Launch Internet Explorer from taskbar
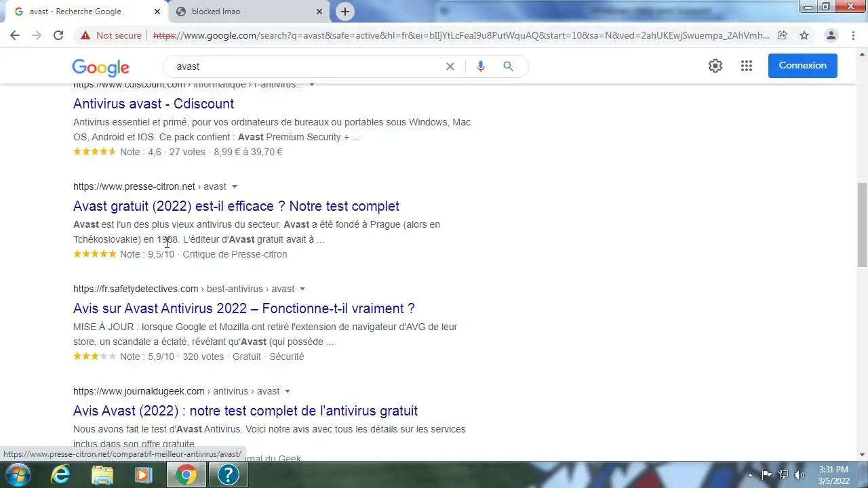Image resolution: width=868 pixels, height=488 pixels. (61, 474)
